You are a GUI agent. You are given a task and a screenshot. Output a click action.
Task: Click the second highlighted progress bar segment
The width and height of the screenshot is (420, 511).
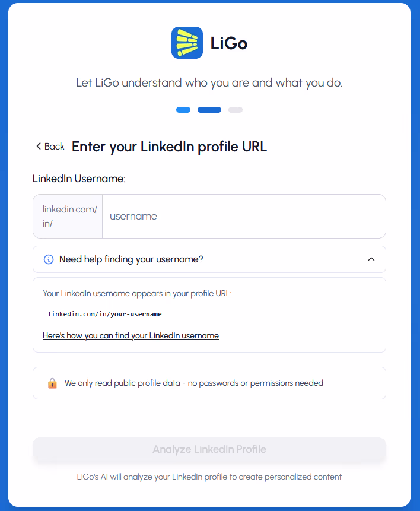(x=209, y=109)
